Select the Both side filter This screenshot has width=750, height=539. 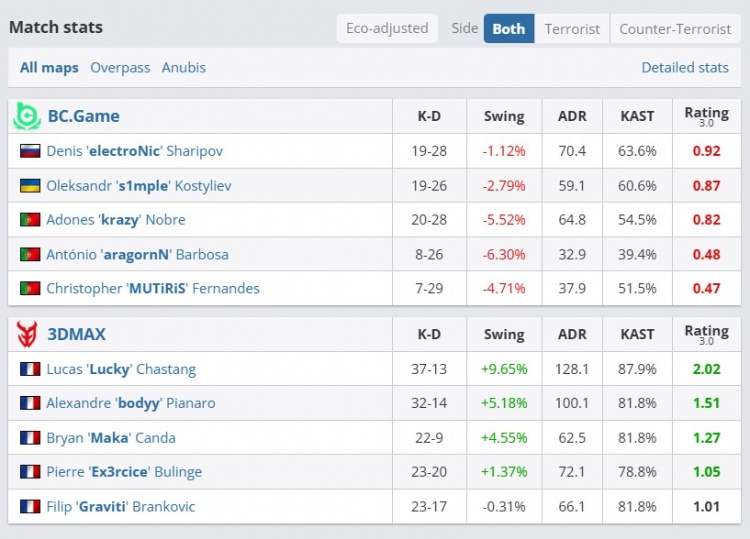point(508,29)
